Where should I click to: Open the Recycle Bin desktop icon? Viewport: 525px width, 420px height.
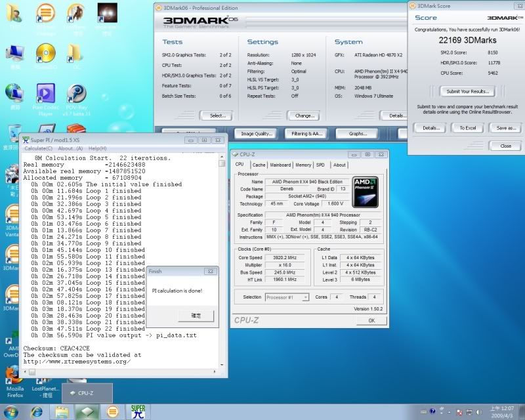click(13, 134)
